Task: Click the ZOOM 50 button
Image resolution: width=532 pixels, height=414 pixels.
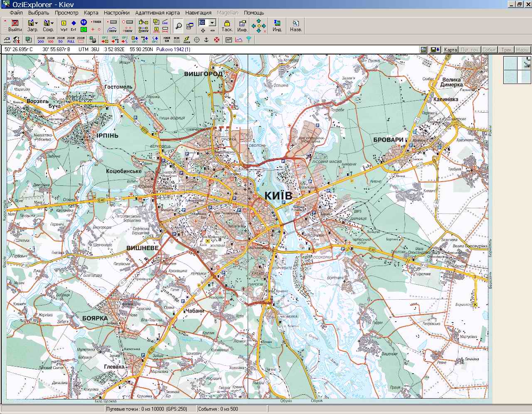Action: point(61,40)
